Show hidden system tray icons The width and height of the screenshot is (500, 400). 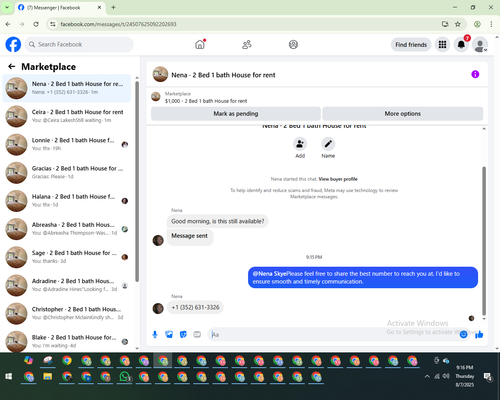pos(427,376)
